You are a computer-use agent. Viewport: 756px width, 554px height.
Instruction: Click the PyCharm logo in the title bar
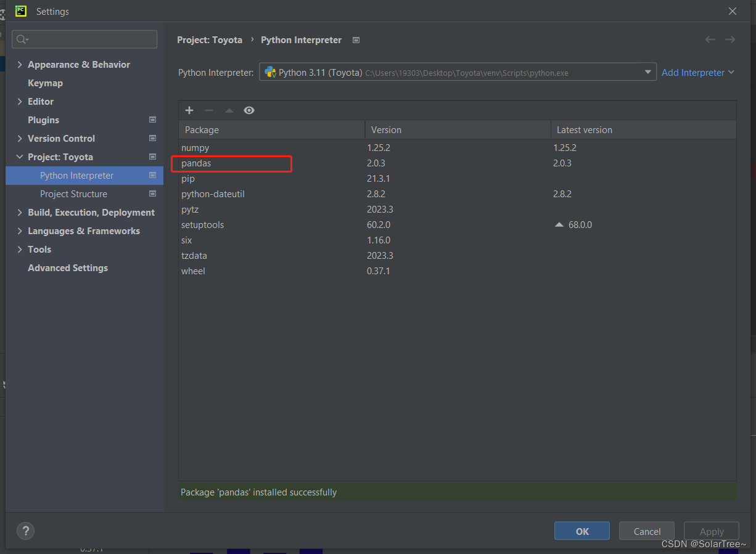(21, 11)
